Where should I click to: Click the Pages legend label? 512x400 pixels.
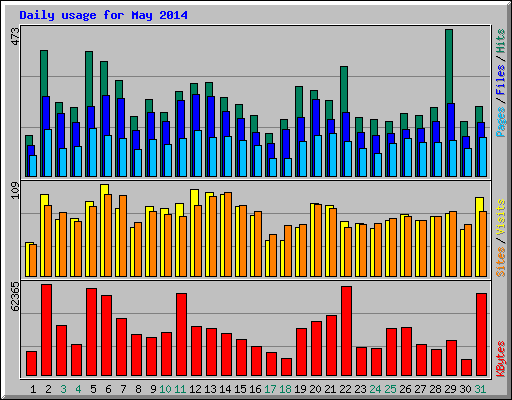[501, 122]
